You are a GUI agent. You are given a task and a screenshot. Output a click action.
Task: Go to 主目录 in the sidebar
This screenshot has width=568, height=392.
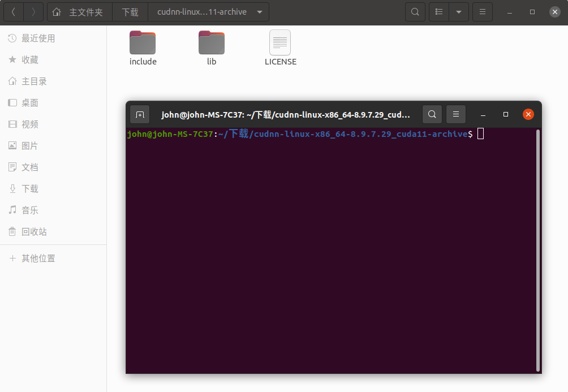point(53,81)
